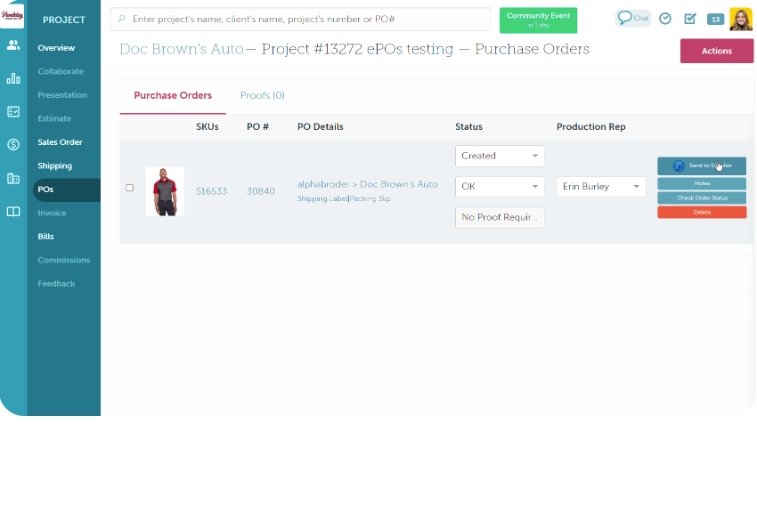
Task: Open the Erin Burley production rep dropdown
Action: click(x=601, y=186)
